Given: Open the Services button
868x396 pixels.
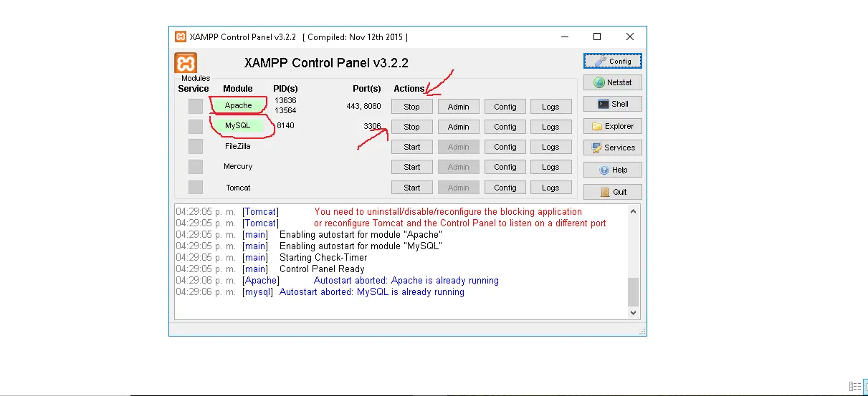Looking at the screenshot, I should pyautogui.click(x=612, y=148).
